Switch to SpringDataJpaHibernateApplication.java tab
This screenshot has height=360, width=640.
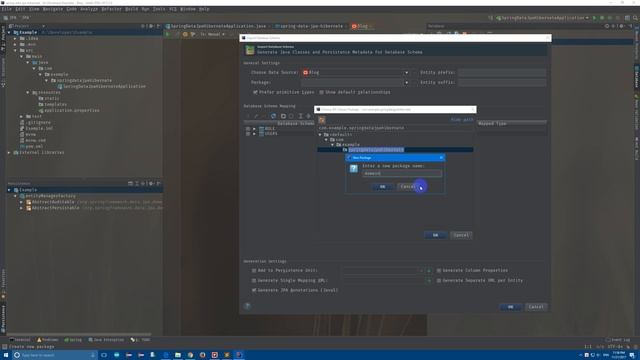(216, 26)
